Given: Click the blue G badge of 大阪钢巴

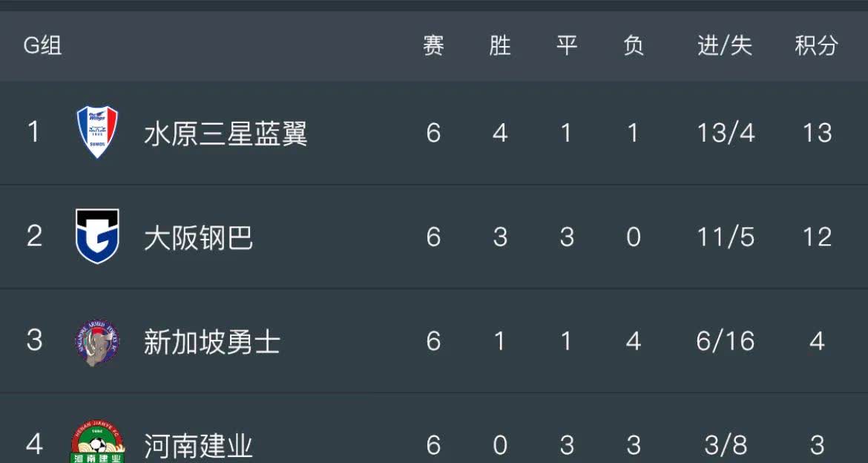Looking at the screenshot, I should point(96,236).
